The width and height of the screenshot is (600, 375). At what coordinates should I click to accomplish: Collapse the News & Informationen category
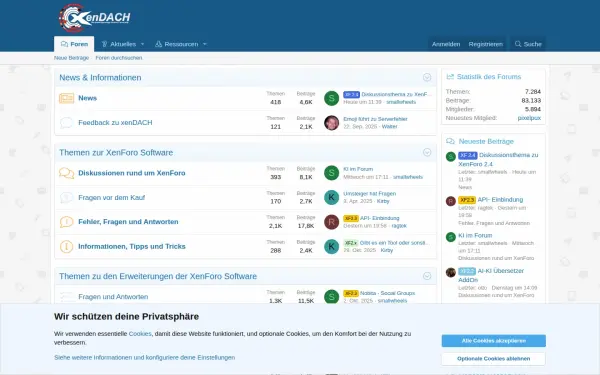(x=427, y=78)
